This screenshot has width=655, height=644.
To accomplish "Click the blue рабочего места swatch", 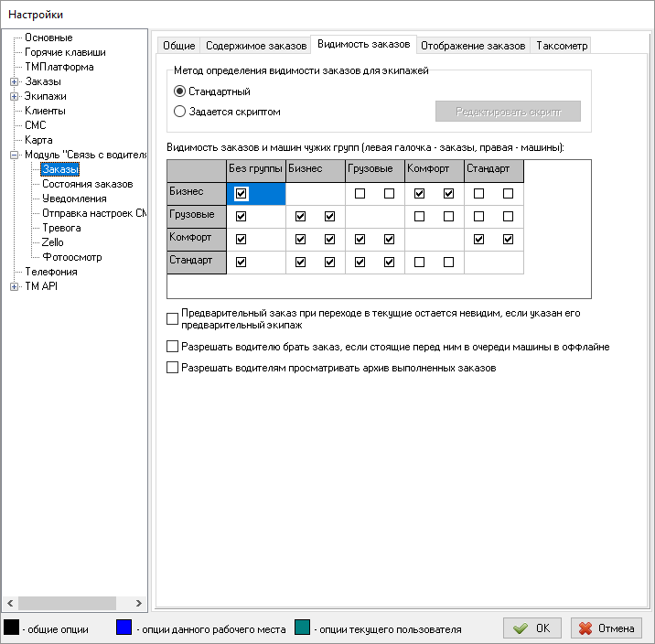I will point(123,628).
